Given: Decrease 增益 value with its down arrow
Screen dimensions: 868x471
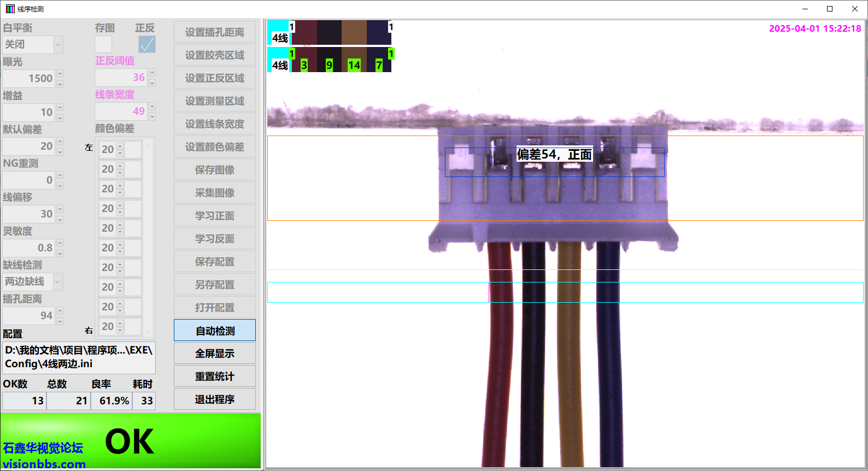Looking at the screenshot, I should [x=60, y=117].
